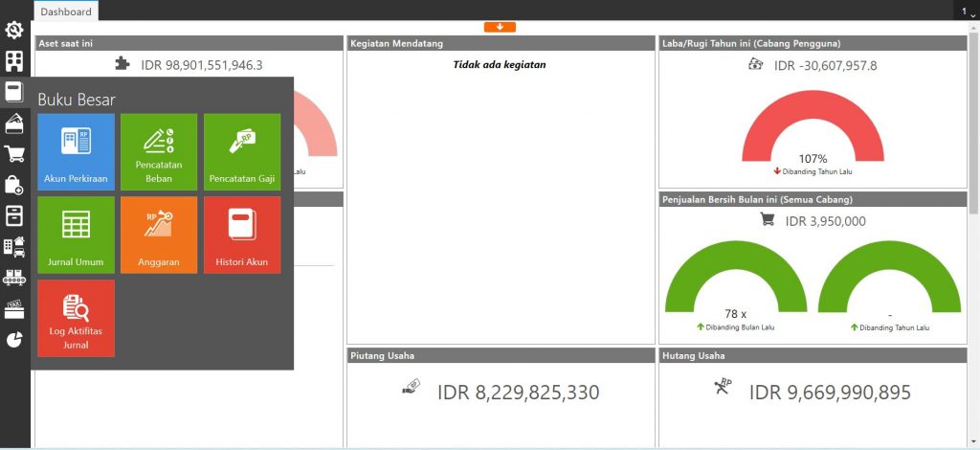Expand the orange down-arrow panel button
980x450 pixels.
coord(500,27)
